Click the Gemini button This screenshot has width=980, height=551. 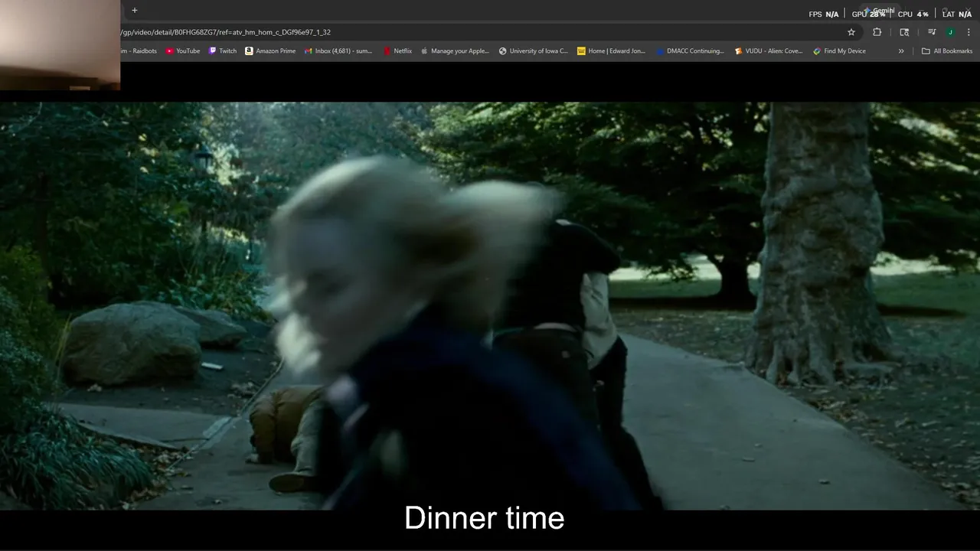coord(879,11)
